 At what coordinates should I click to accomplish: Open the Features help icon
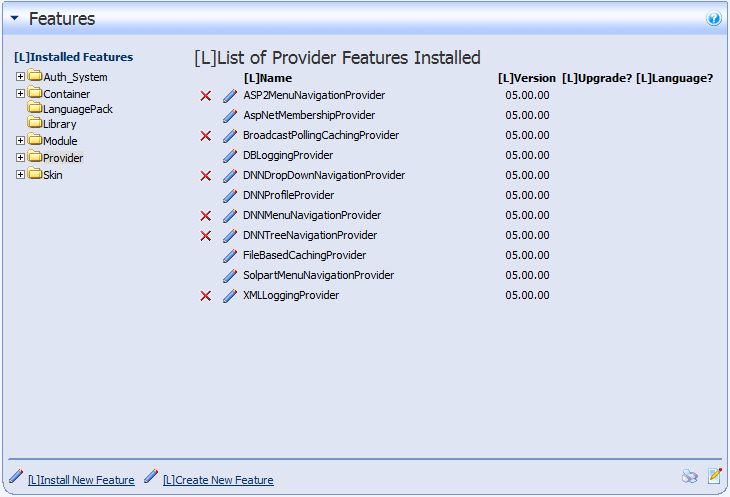click(713, 19)
